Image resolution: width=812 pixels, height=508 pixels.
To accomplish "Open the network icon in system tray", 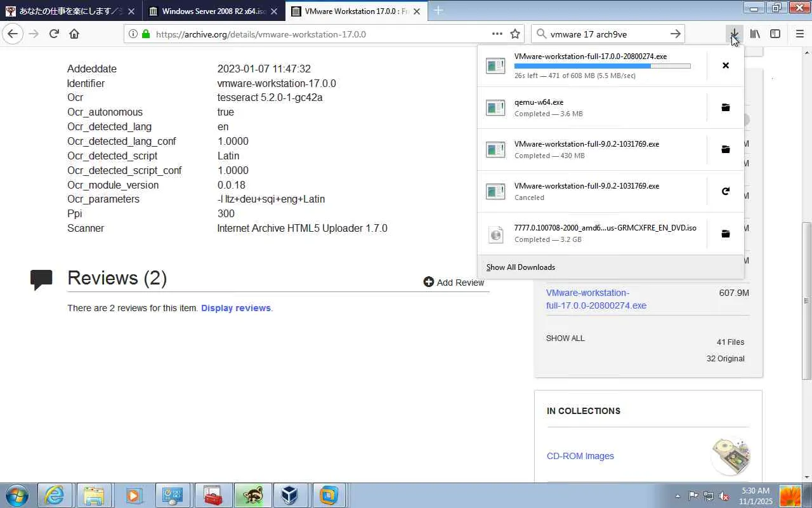I will 709,496.
